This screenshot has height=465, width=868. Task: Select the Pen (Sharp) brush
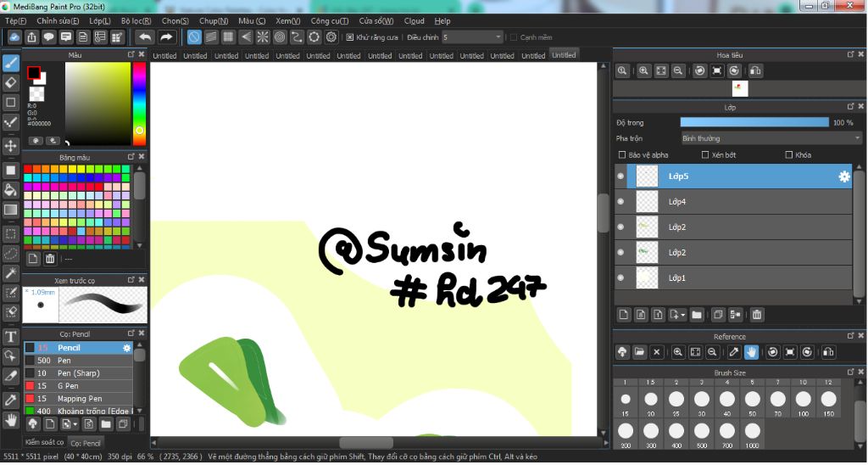pyautogui.click(x=78, y=373)
